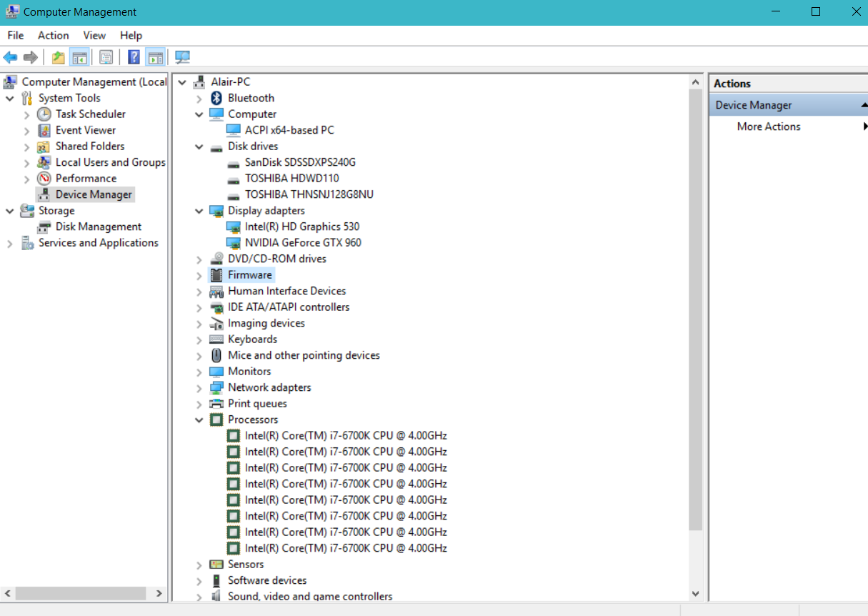Click More Actions in the Actions pane
868x616 pixels.
(x=768, y=126)
